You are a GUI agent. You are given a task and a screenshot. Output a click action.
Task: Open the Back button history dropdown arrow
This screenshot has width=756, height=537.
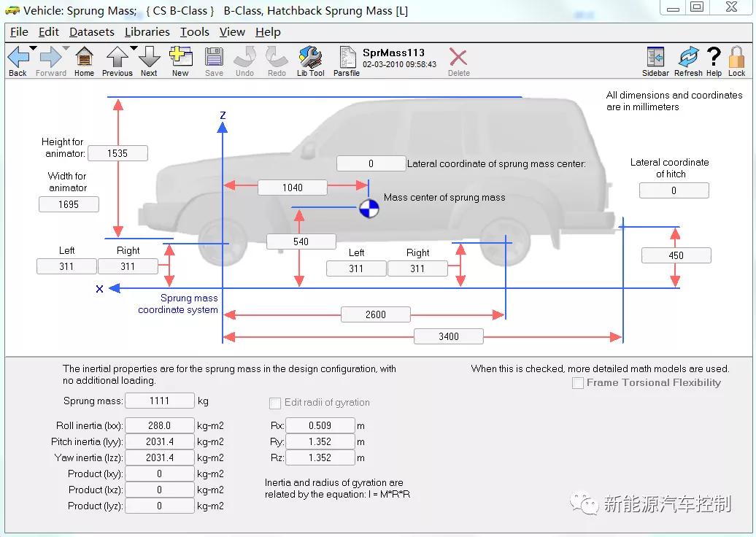[x=33, y=49]
